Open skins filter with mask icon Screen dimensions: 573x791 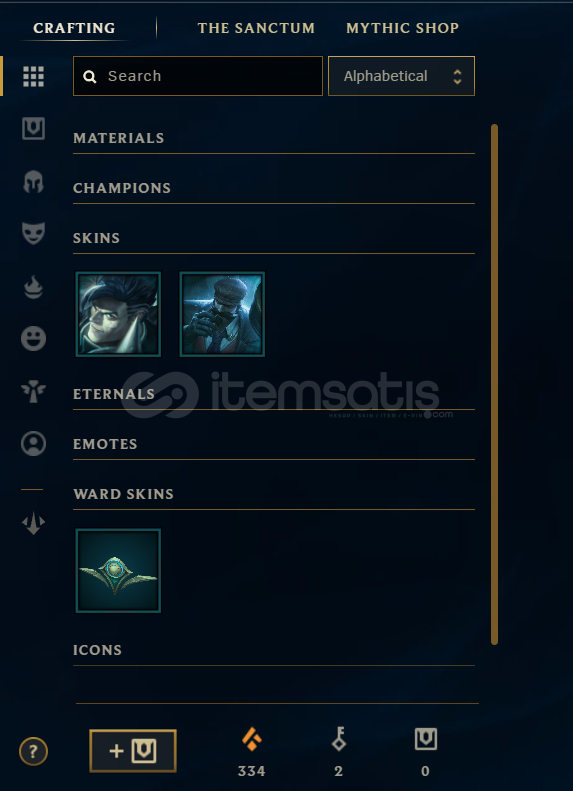[33, 234]
